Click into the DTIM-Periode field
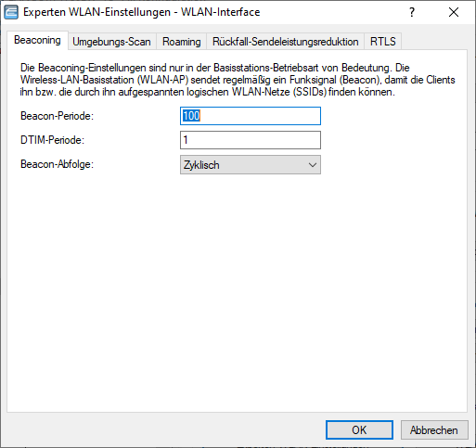The width and height of the screenshot is (476, 448). pyautogui.click(x=251, y=140)
